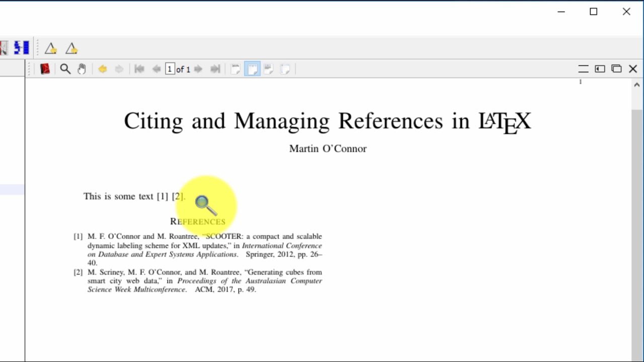The image size is (644, 362).
Task: Click 'Springer, 2012' in reference [1]
Action: pos(270,254)
